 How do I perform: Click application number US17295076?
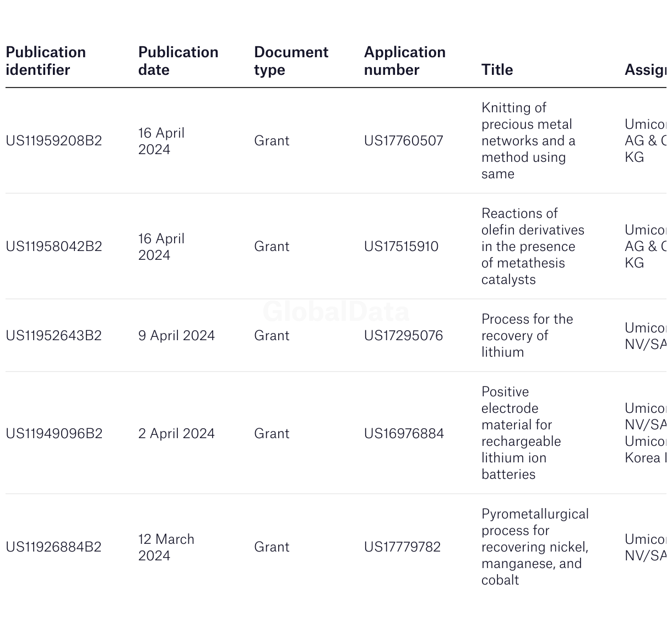(x=404, y=336)
